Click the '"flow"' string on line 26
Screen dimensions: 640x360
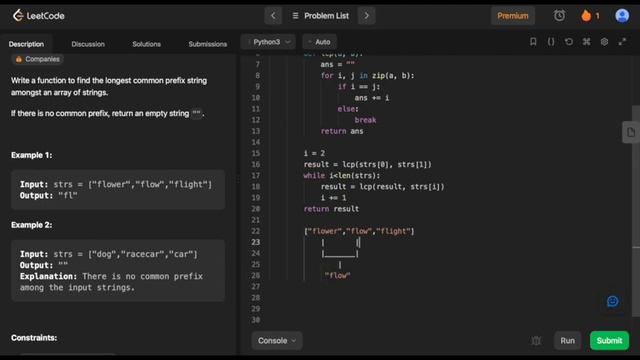[x=338, y=276]
